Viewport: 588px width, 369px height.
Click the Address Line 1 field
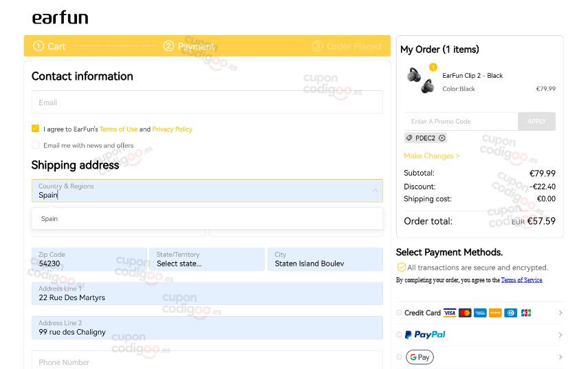[x=207, y=293]
